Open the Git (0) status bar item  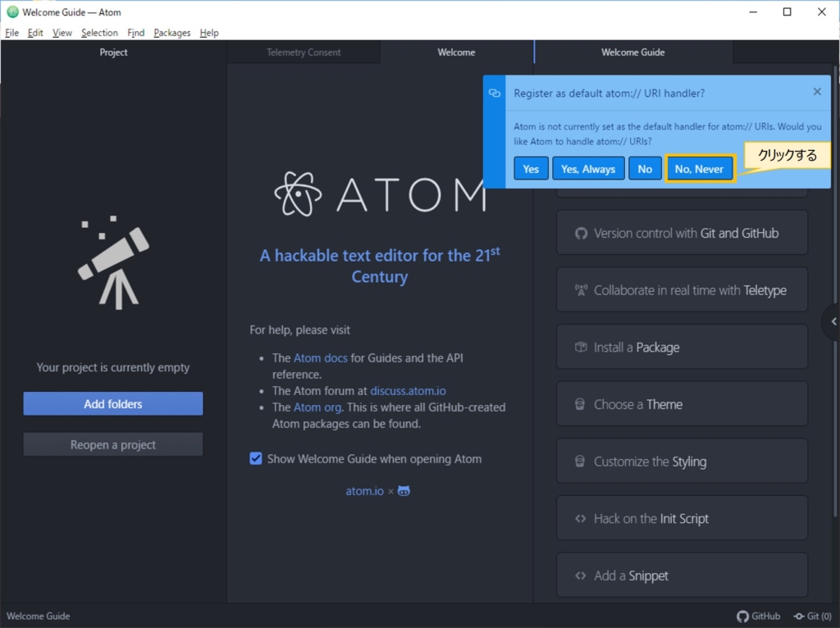coord(812,616)
